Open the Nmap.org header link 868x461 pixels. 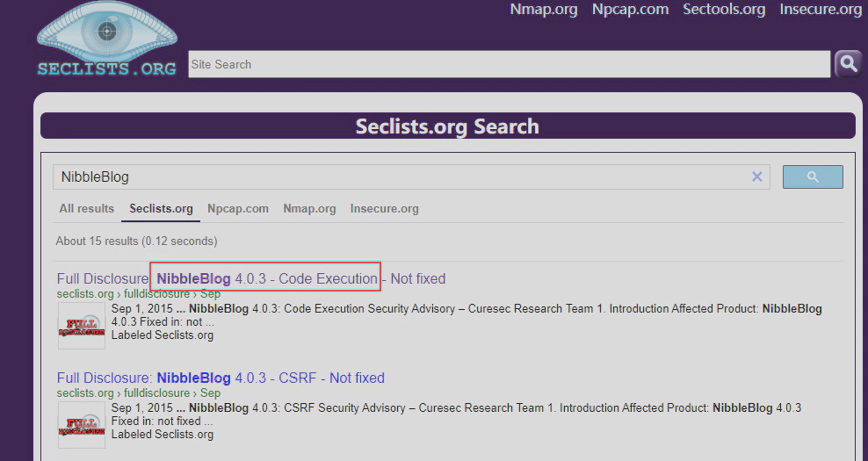[x=544, y=10]
